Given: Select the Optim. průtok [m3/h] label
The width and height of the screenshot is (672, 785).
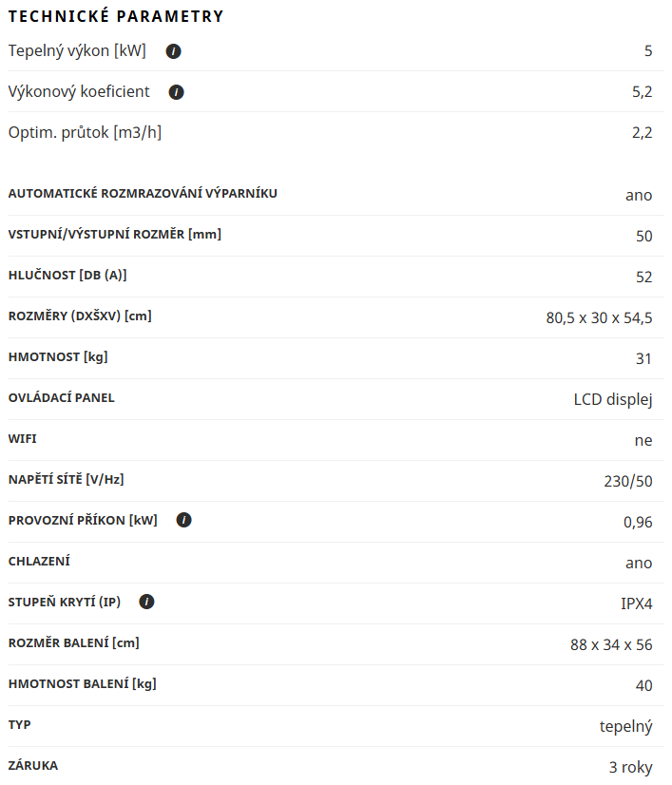Looking at the screenshot, I should tap(85, 133).
